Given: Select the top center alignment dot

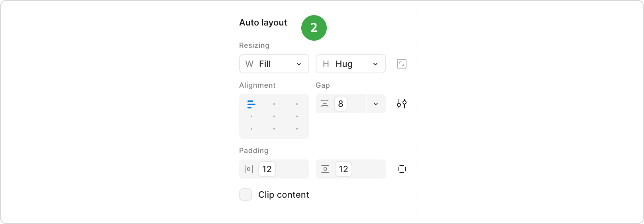Looking at the screenshot, I should click(274, 104).
